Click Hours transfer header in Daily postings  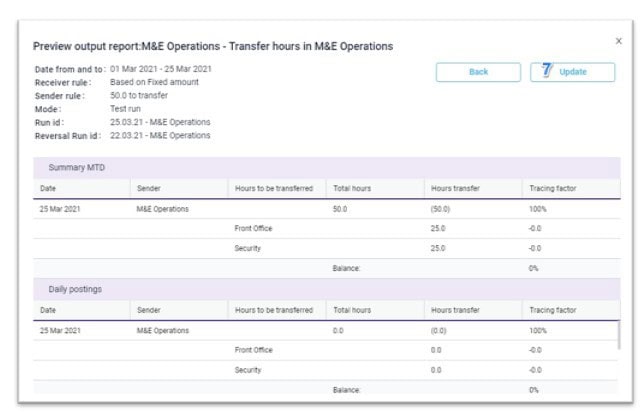[454, 310]
